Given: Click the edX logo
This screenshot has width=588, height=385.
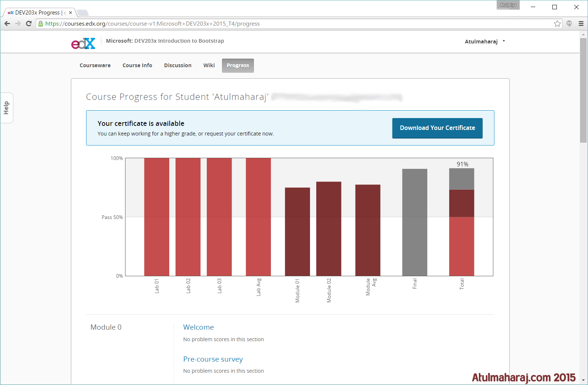Looking at the screenshot, I should pyautogui.click(x=83, y=43).
